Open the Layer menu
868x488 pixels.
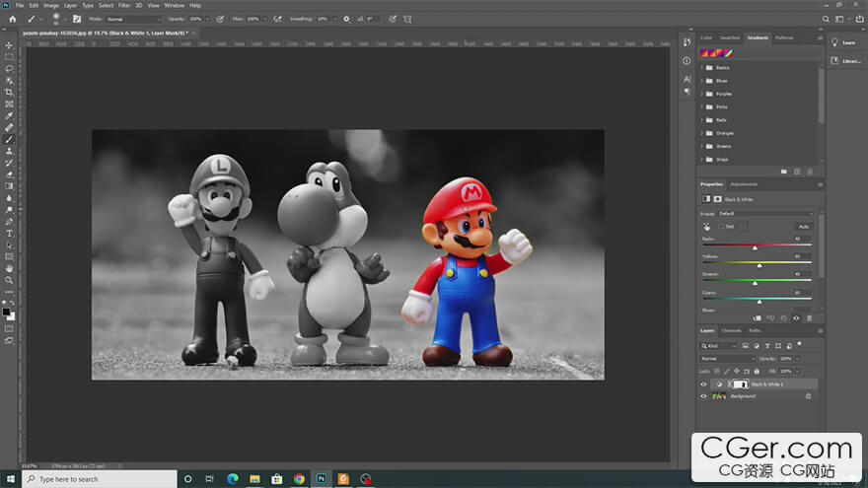[70, 6]
